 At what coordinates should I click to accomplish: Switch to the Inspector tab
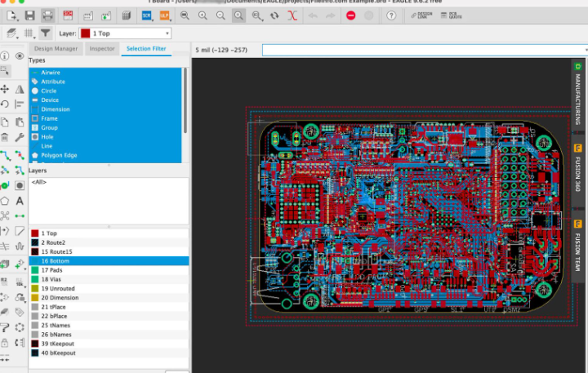coord(102,49)
